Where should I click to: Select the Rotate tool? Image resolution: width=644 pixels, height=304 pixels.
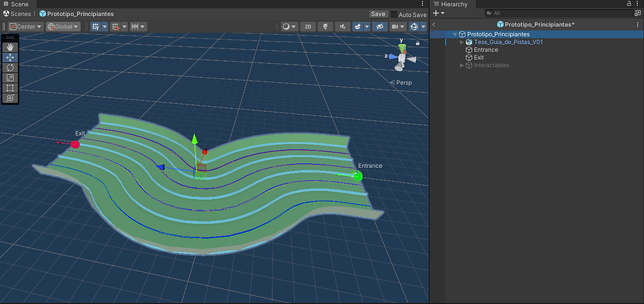pyautogui.click(x=11, y=68)
